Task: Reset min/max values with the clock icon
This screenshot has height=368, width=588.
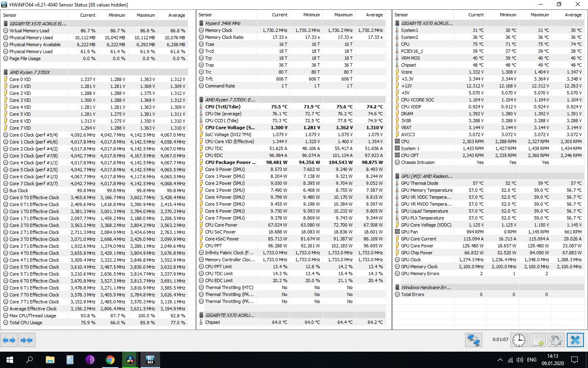Action: (x=519, y=340)
